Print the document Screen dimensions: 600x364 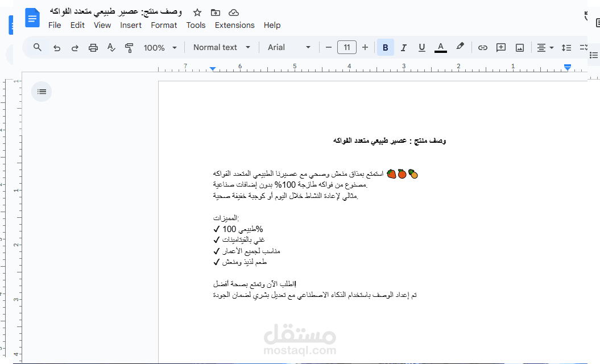tap(93, 47)
